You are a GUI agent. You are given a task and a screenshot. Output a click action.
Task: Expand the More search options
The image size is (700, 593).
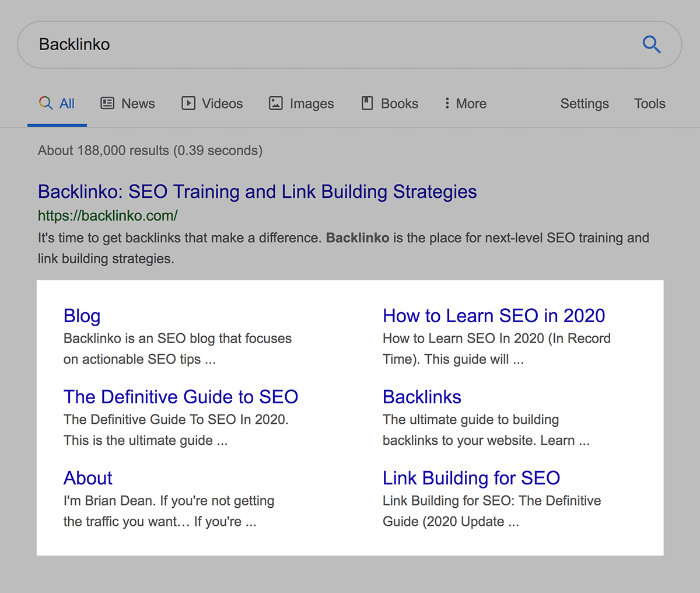click(465, 104)
